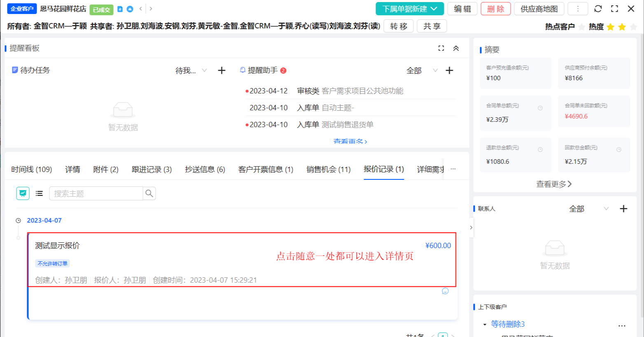Image resolution: width=644 pixels, height=337 pixels.
Task: Open reminder 审核类 客户需求项目公共池功能
Action: pos(350,91)
